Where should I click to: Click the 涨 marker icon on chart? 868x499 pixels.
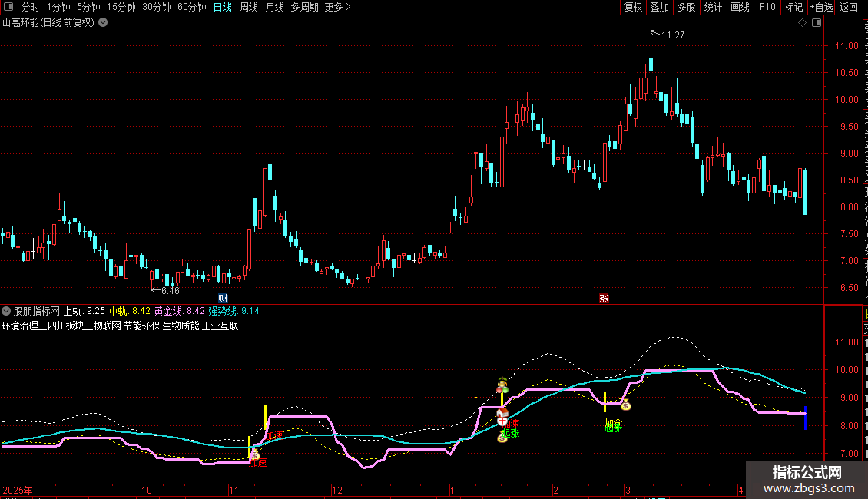[x=604, y=298]
